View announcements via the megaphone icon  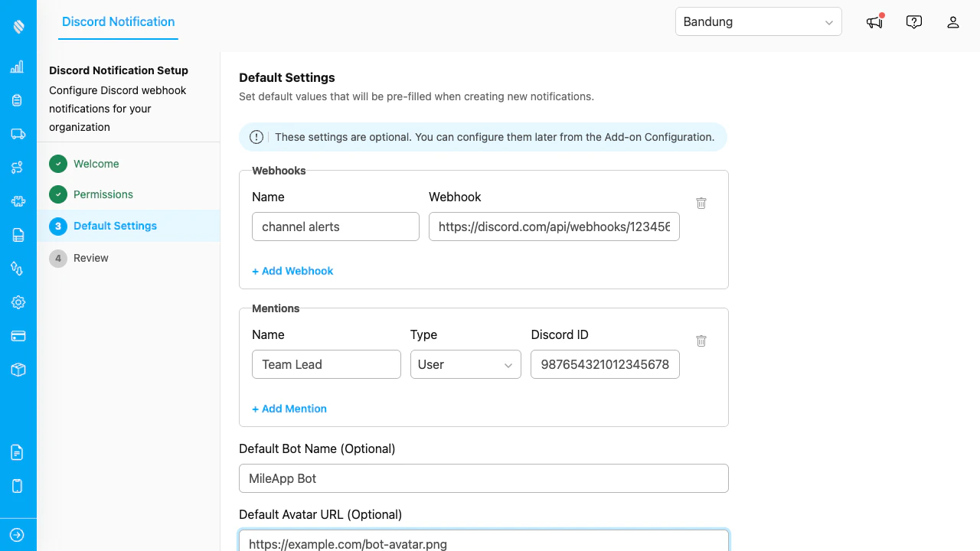point(874,22)
